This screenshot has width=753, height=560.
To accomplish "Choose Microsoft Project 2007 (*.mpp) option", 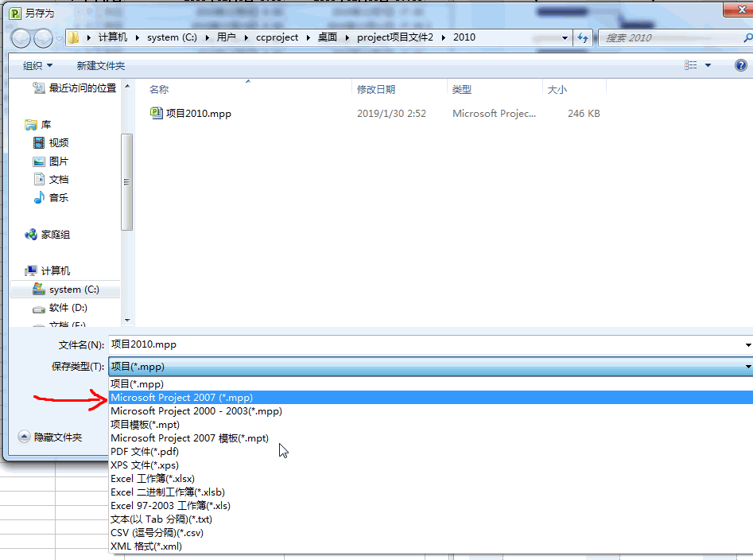I will [431, 397].
